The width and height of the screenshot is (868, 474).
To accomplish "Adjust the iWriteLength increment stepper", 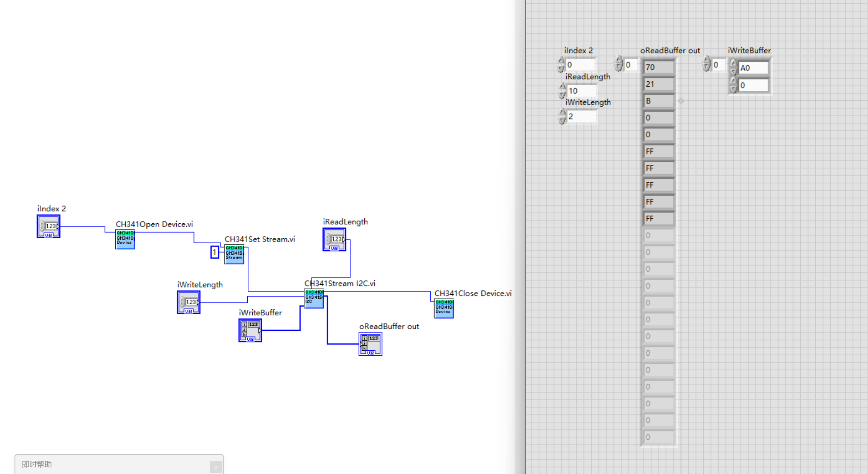I will click(562, 116).
